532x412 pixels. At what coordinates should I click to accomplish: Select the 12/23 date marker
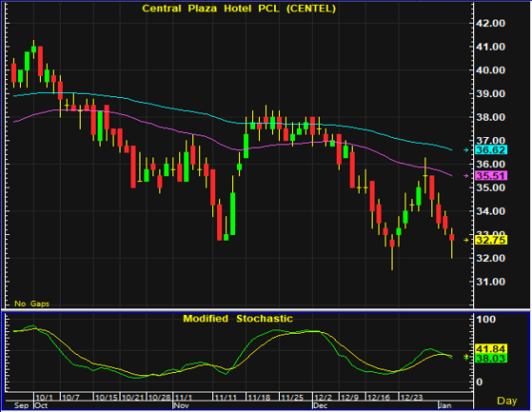411,398
